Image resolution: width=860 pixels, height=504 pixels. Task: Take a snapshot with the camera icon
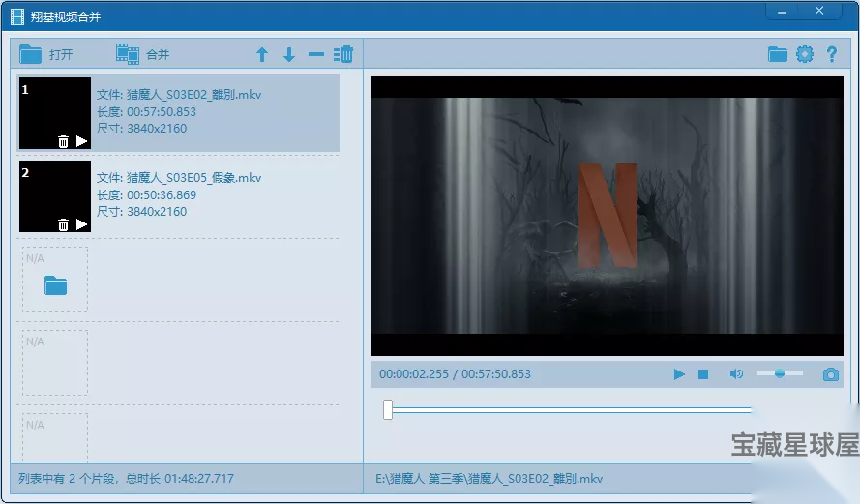click(830, 374)
